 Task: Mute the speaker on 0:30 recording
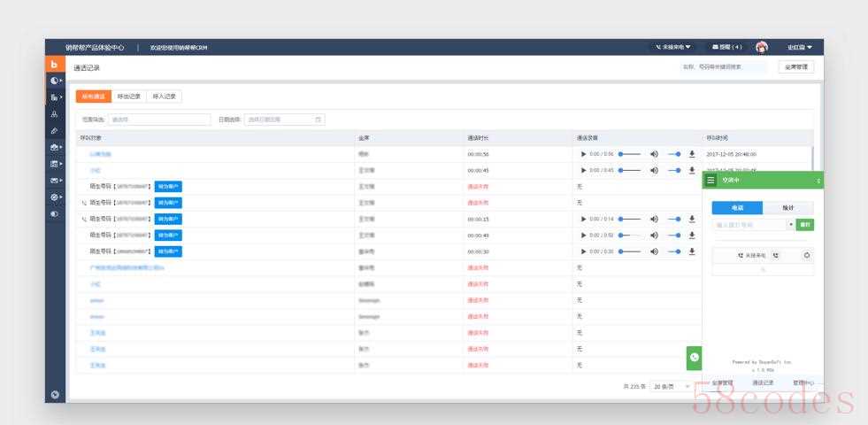pyautogui.click(x=655, y=251)
